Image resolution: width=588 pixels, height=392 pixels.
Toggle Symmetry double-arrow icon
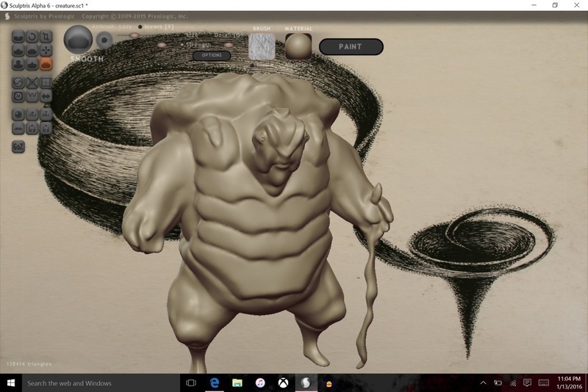point(46,96)
